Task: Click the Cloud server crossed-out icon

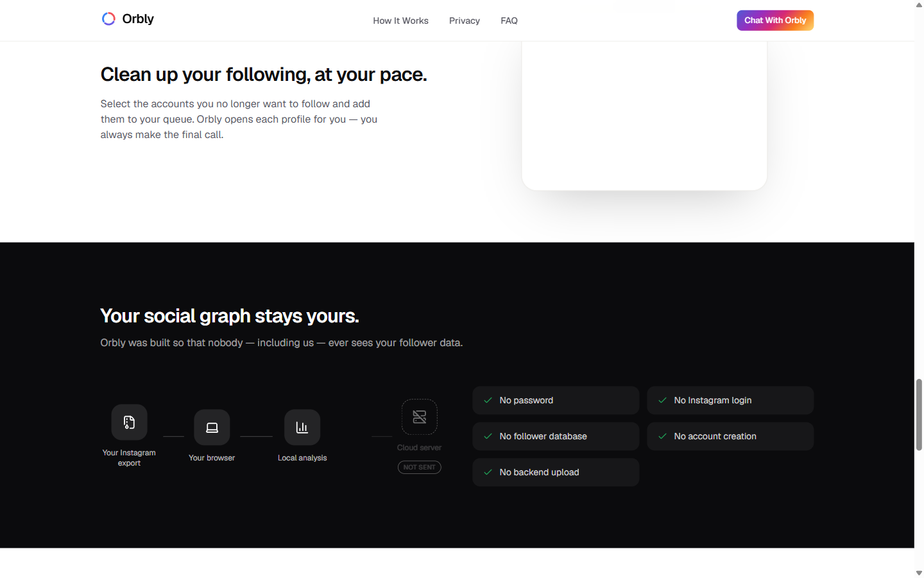Action: (x=420, y=417)
